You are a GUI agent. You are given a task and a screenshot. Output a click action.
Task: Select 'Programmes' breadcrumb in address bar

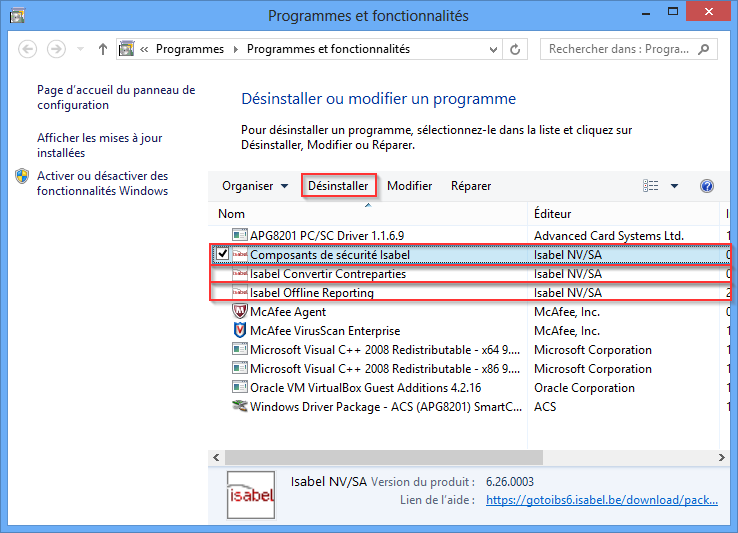190,49
